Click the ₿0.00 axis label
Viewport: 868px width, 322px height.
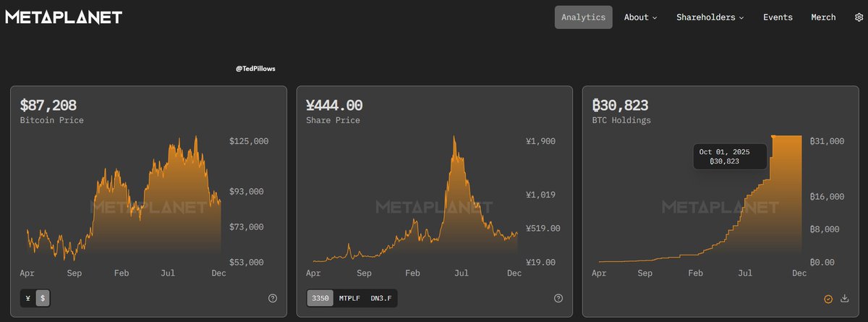tap(822, 263)
